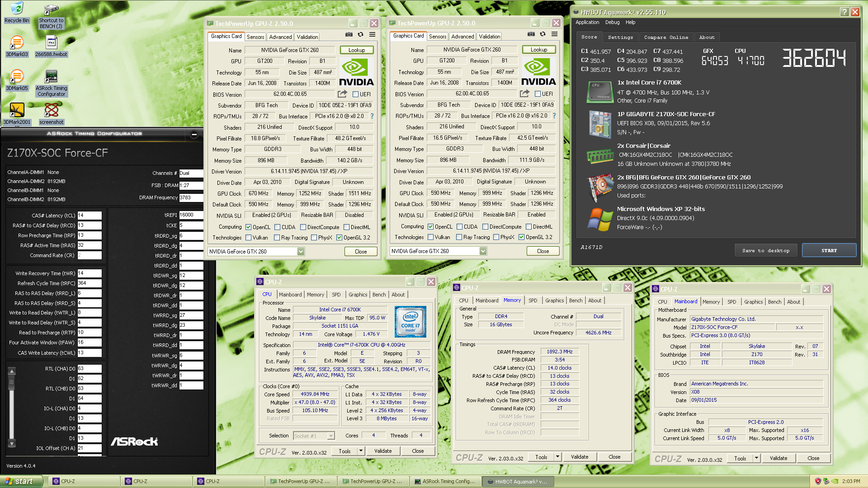Click the screenshot camera icon in right GPU-Z
The width and height of the screenshot is (868, 488).
[531, 34]
